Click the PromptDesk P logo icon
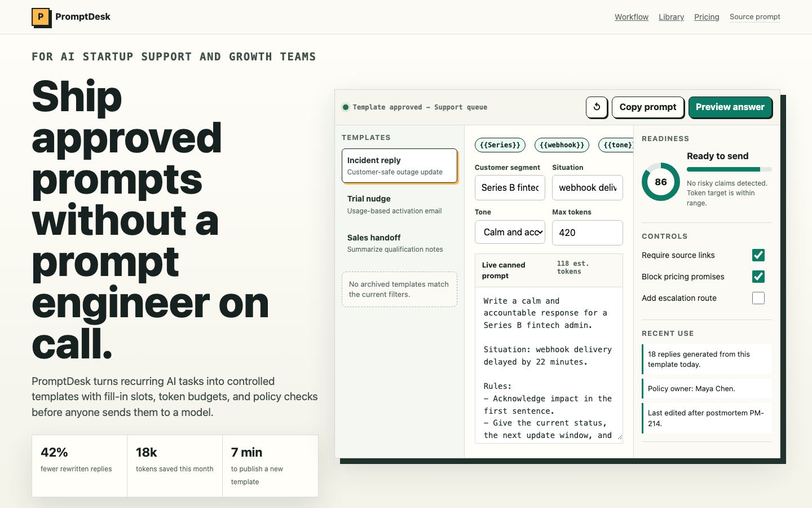The height and width of the screenshot is (508, 812). click(x=41, y=17)
